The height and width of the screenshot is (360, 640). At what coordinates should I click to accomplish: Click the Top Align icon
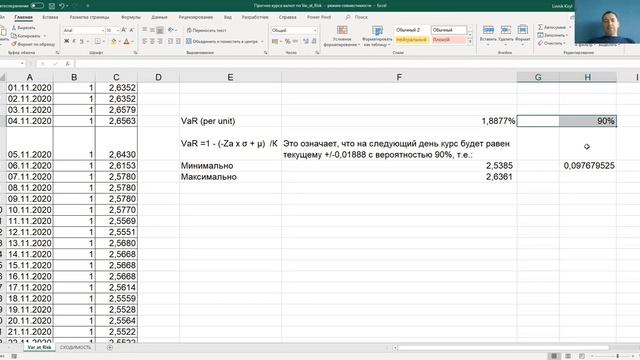[x=144, y=30]
